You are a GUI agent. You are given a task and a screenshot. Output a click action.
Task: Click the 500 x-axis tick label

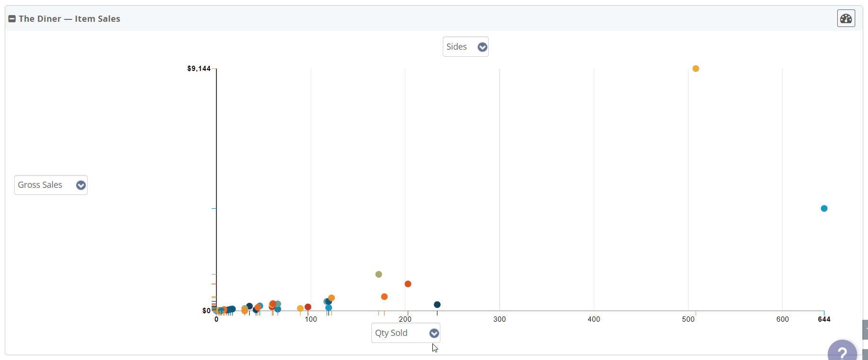688,319
